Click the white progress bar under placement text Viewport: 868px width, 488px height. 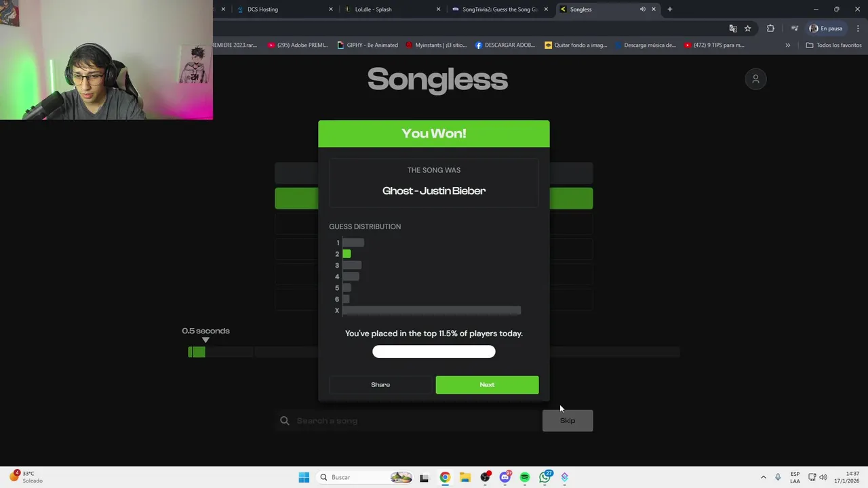tap(434, 351)
